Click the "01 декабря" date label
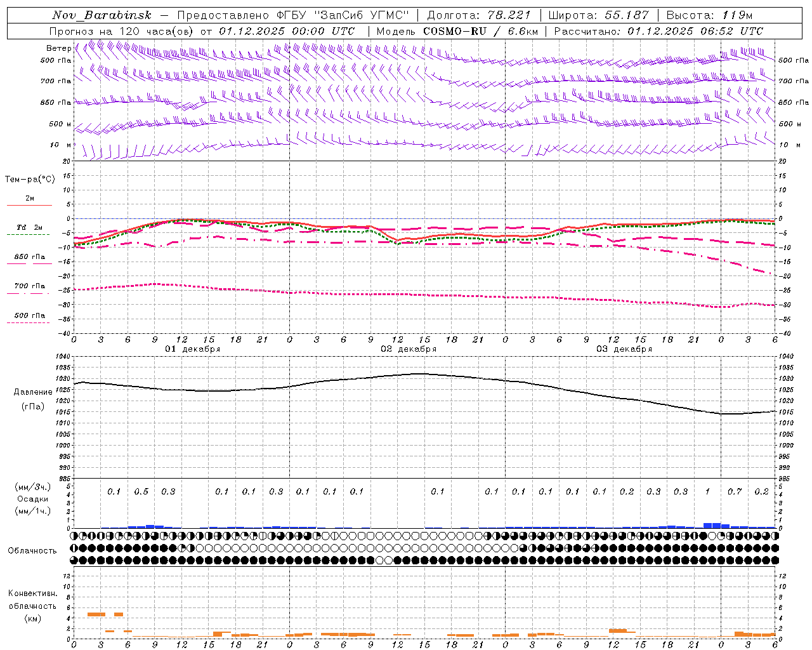 coord(193,349)
